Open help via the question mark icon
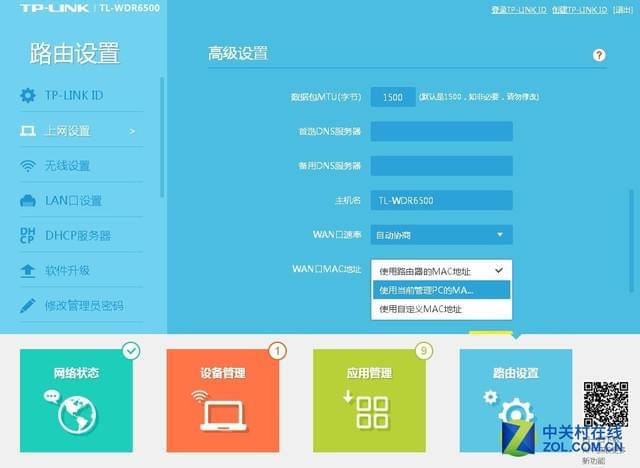 click(x=599, y=55)
